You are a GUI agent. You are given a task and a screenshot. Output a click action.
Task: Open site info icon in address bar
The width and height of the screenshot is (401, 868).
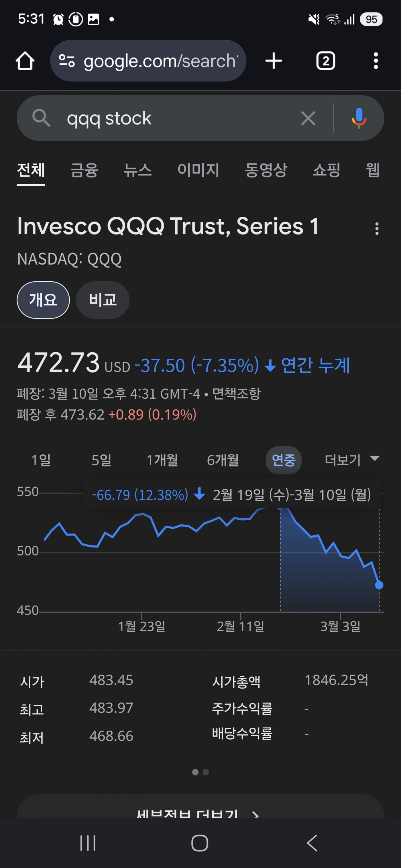pyautogui.click(x=66, y=61)
